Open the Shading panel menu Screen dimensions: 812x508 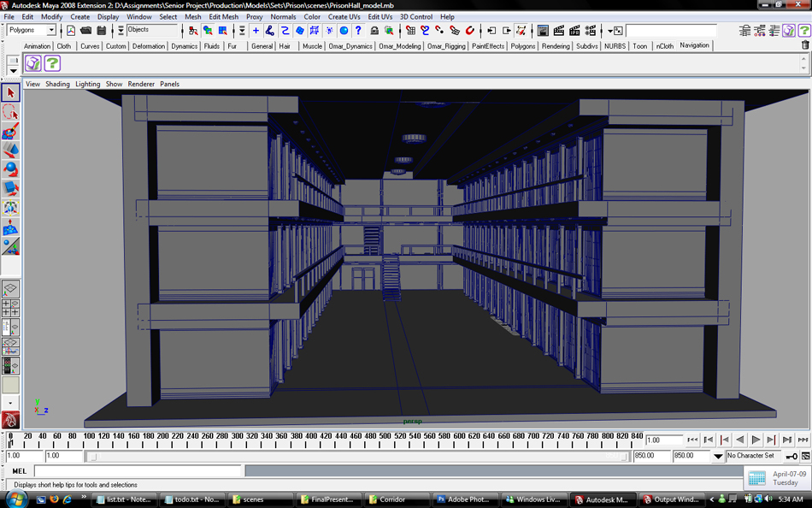tap(57, 84)
